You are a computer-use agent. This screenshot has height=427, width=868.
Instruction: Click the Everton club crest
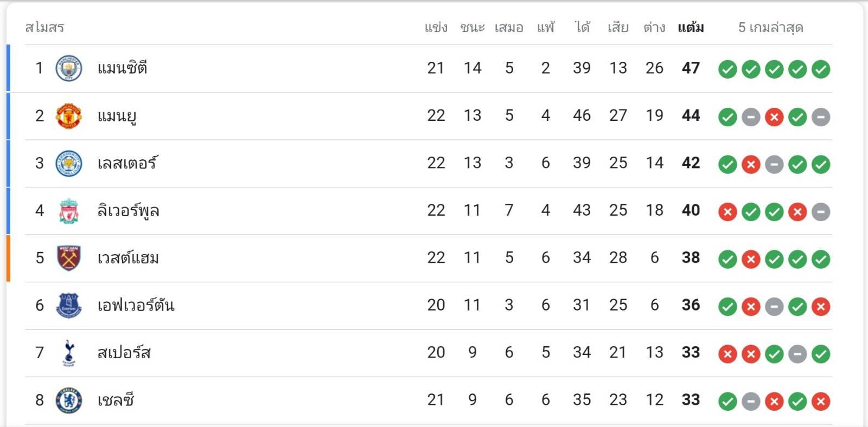(69, 306)
